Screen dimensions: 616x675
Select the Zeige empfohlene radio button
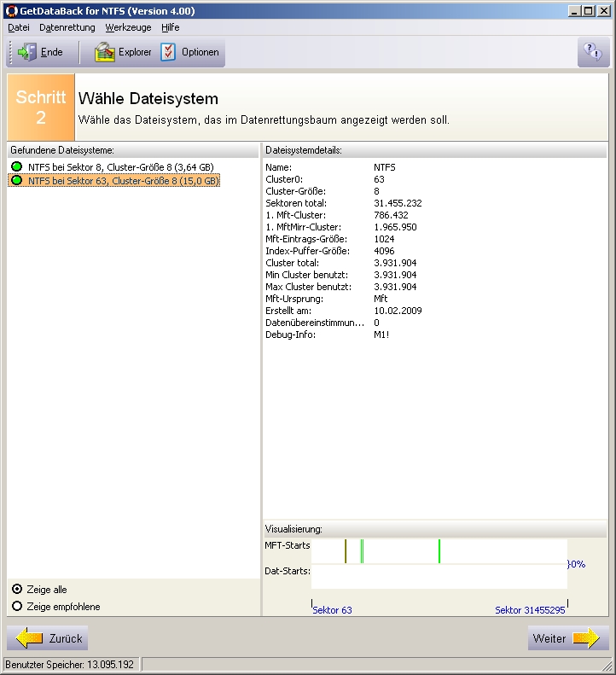click(x=17, y=606)
